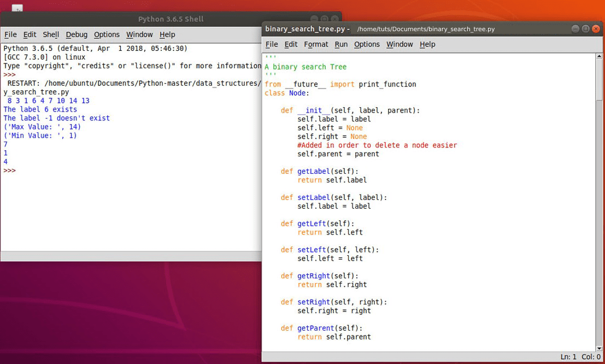Open the Debug menu in the Python Shell
605x364 pixels.
click(77, 34)
